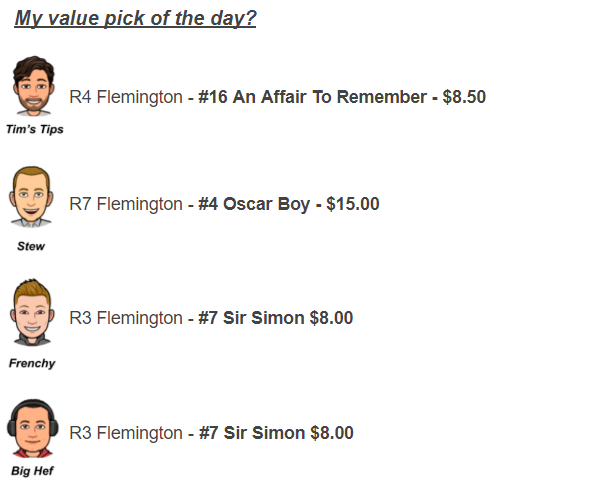Click Big Hef's headphones avatar

click(33, 428)
